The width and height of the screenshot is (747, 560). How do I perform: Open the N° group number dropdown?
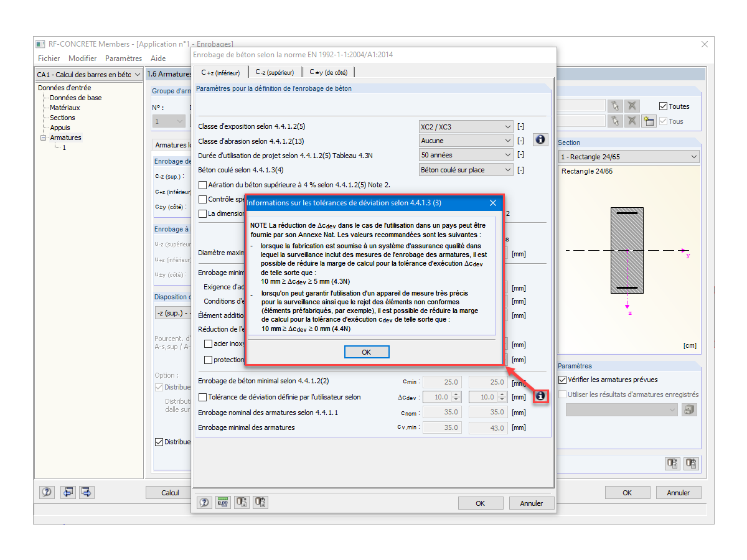tap(169, 121)
